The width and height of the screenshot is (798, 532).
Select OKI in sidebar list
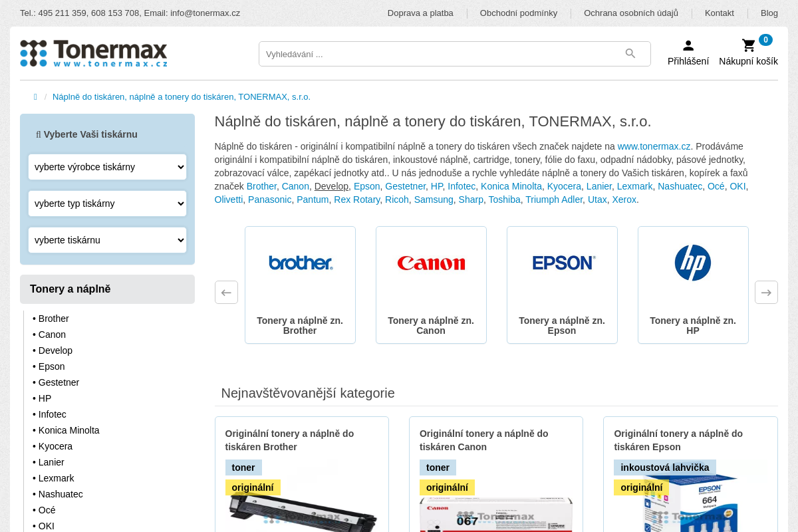[46, 526]
